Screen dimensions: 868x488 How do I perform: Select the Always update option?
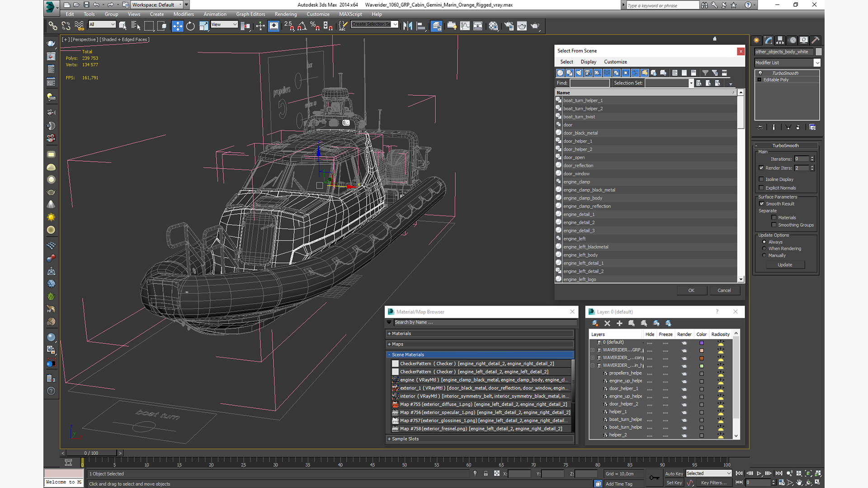coord(764,242)
